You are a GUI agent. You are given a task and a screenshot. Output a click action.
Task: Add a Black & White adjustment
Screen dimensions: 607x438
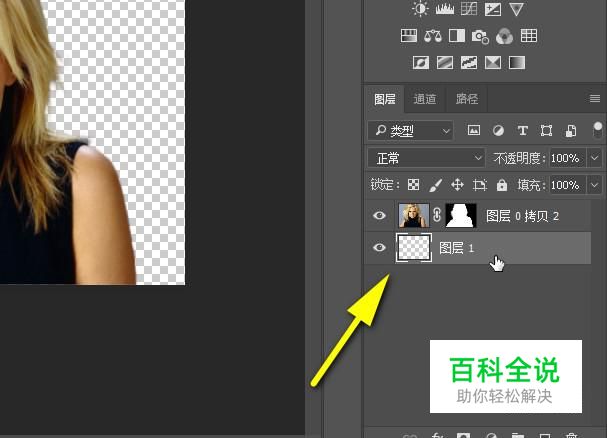[x=457, y=36]
